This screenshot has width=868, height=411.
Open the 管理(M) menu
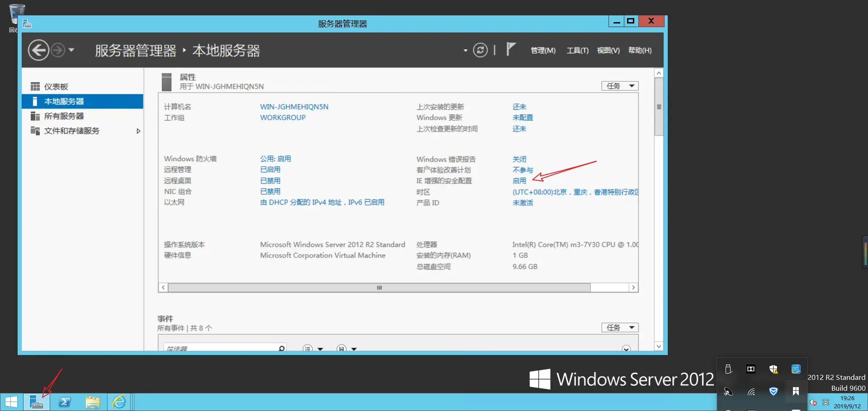543,51
